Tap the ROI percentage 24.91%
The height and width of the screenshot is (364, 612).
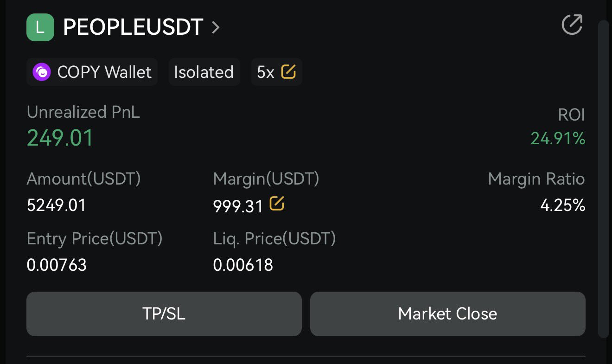[558, 138]
